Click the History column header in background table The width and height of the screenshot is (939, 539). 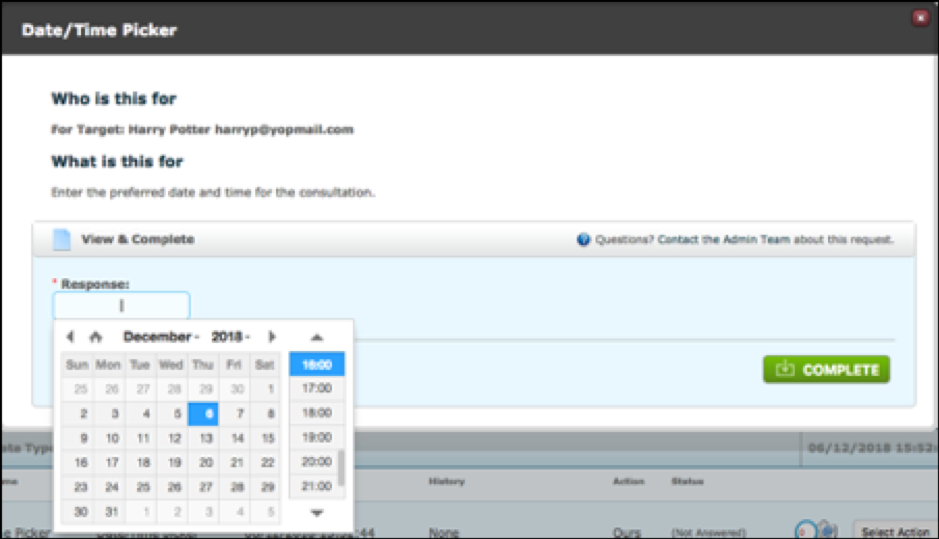coord(446,482)
